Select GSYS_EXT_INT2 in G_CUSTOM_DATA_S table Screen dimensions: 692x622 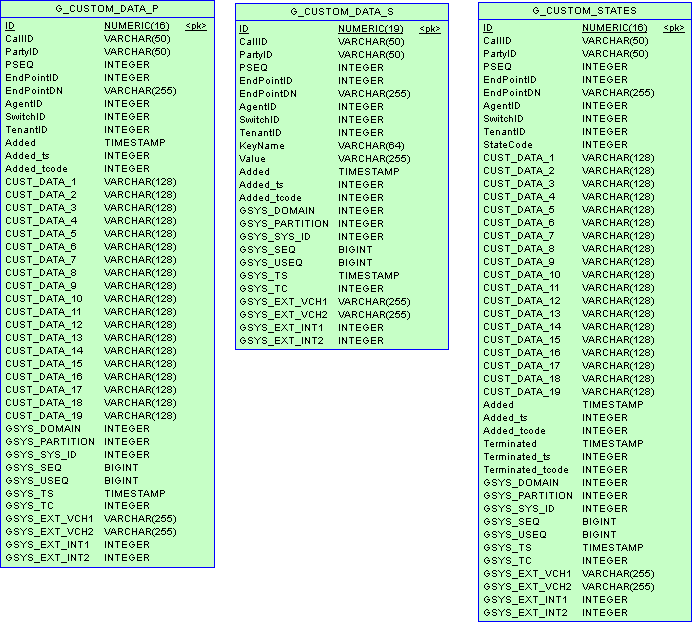pos(282,341)
